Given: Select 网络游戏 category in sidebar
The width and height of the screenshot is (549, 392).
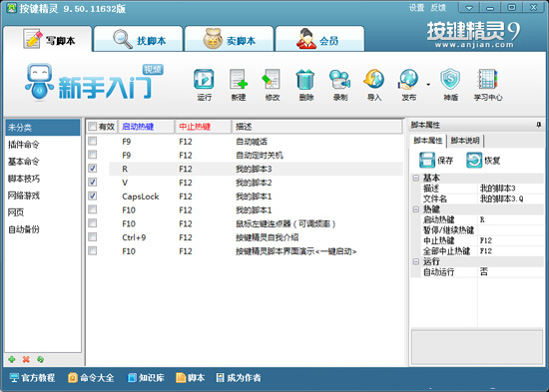Looking at the screenshot, I should (24, 196).
